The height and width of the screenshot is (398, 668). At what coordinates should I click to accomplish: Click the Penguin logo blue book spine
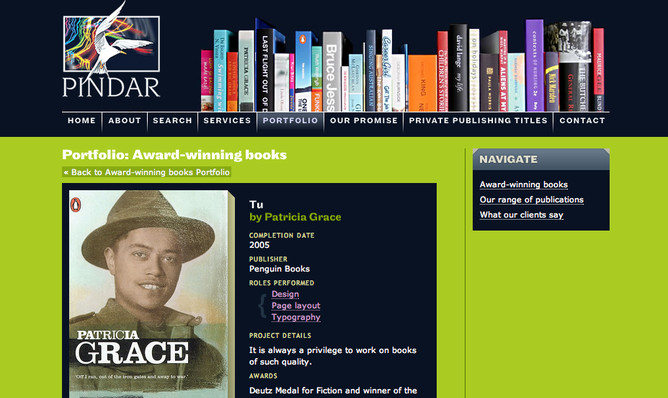(x=303, y=71)
